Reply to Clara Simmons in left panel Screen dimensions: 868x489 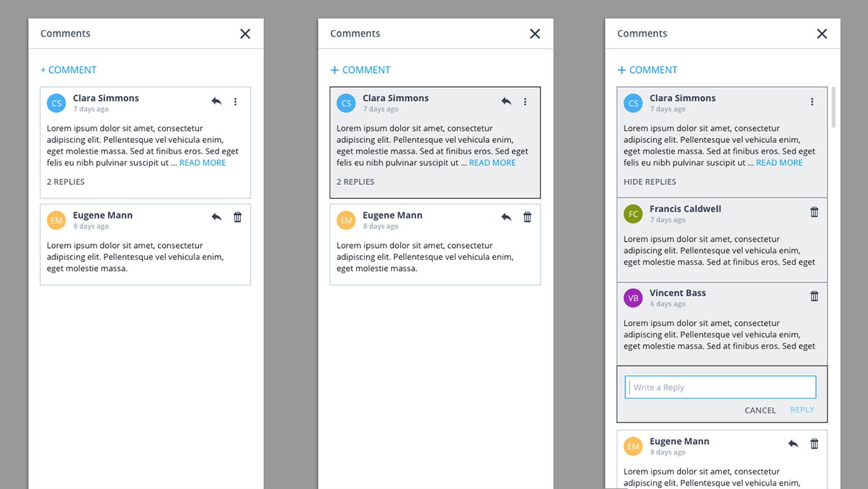[x=216, y=102]
